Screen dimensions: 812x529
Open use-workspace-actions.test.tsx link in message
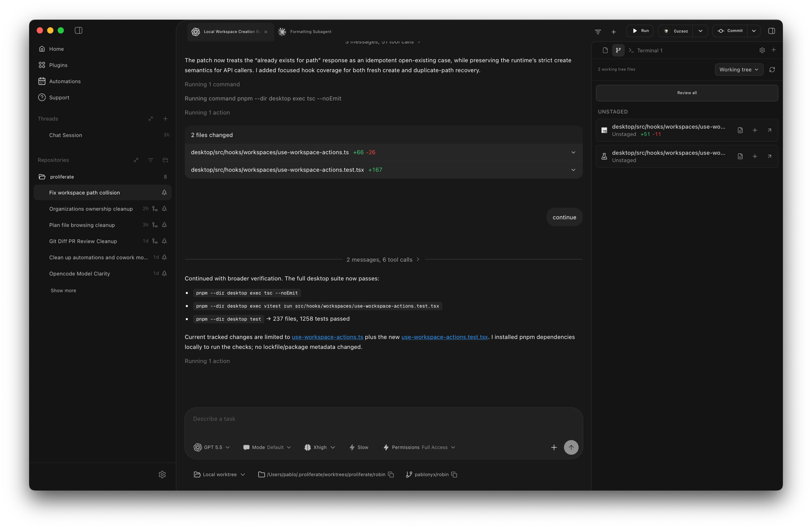tap(445, 337)
